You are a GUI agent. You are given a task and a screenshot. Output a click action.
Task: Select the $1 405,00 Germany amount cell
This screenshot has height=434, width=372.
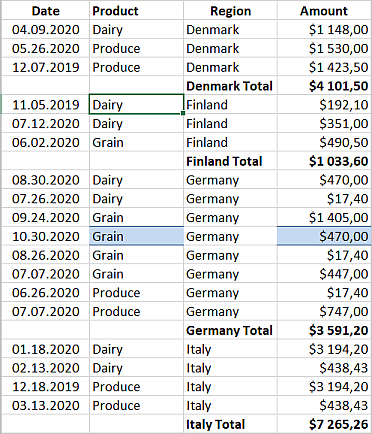click(324, 218)
